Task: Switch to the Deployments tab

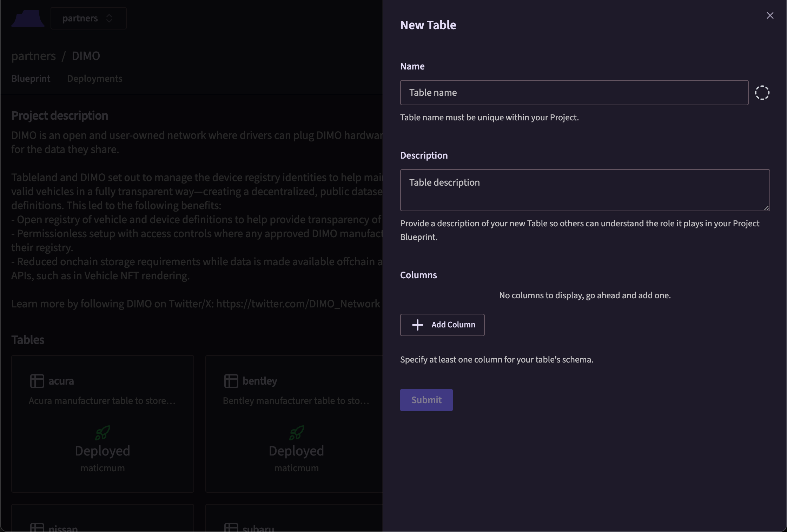Action: click(95, 79)
